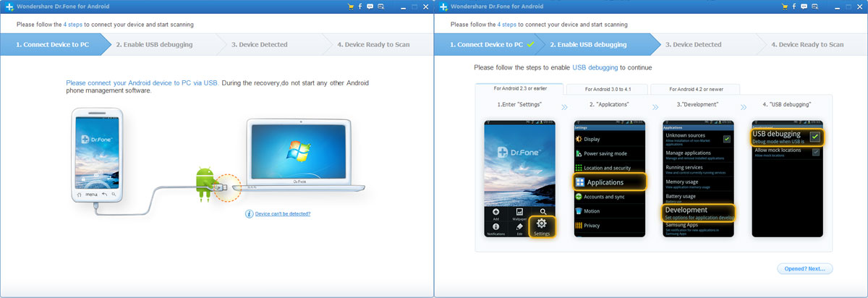The width and height of the screenshot is (868, 298).
Task: Toggle the Unknown sources checkbox
Action: pyautogui.click(x=726, y=138)
